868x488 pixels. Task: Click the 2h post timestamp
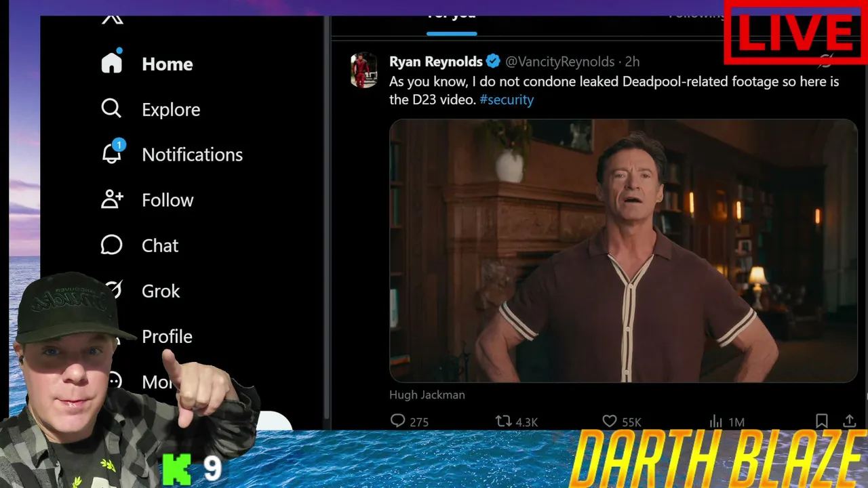point(632,62)
